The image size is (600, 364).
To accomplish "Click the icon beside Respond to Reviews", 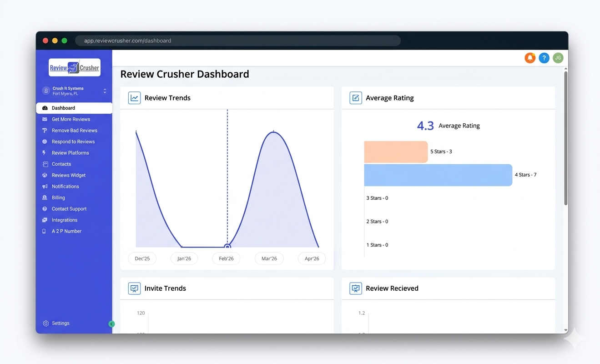I will click(x=45, y=142).
